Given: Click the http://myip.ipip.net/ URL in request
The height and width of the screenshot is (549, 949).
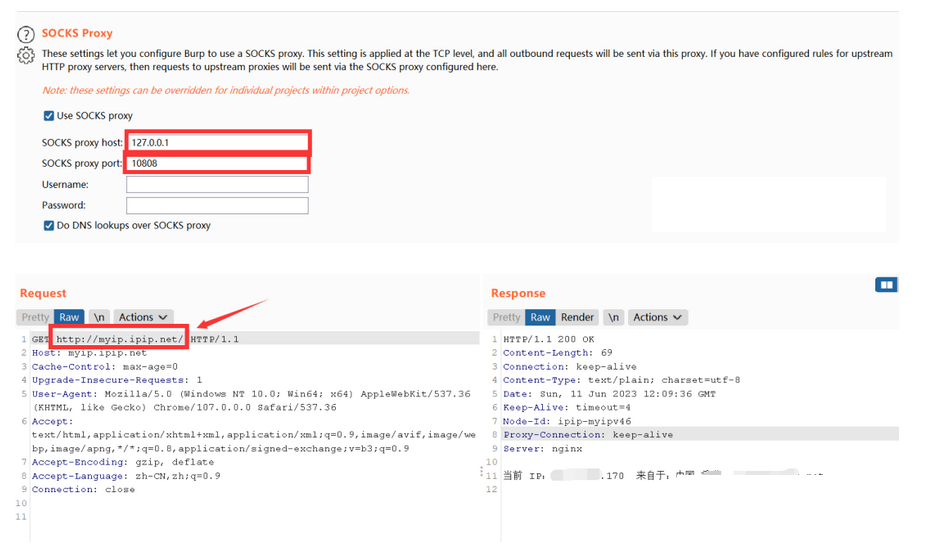Looking at the screenshot, I should click(120, 340).
